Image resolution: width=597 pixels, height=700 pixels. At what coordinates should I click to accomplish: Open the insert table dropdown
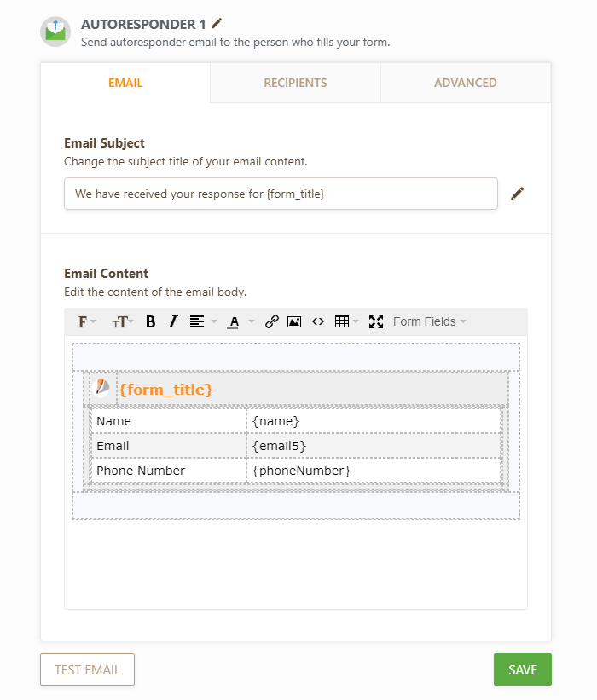tap(345, 321)
